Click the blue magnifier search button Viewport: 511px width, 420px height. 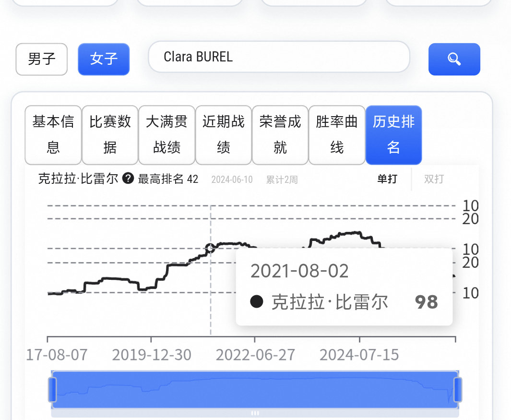(454, 60)
